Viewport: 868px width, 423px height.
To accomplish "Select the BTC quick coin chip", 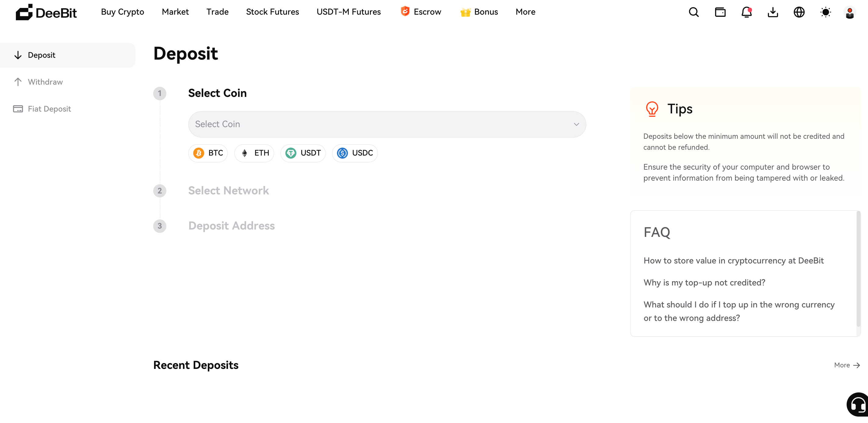I will click(x=208, y=153).
